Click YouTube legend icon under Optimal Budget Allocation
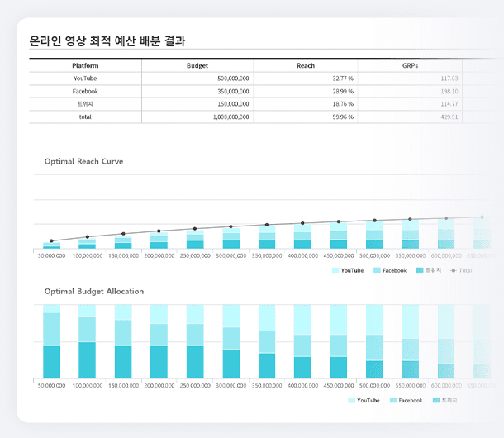The width and height of the screenshot is (504, 438). point(351,400)
